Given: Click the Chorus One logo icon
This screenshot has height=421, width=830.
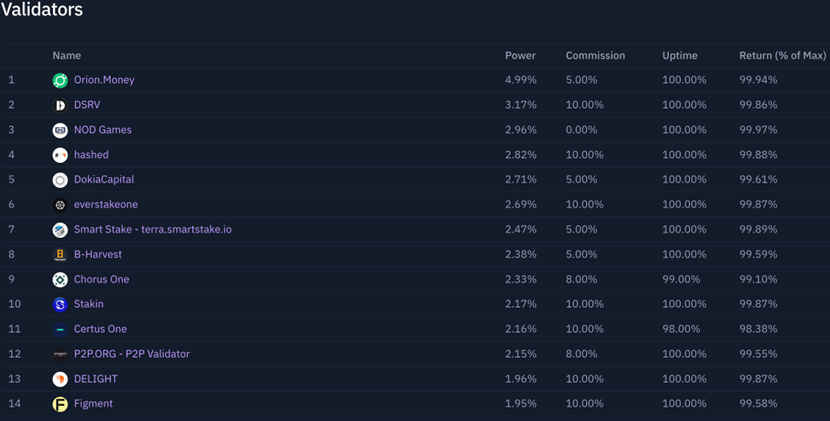Looking at the screenshot, I should point(60,280).
